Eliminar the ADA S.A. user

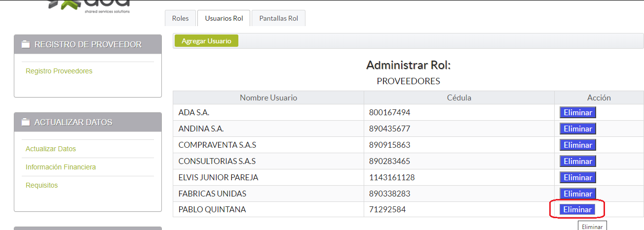pyautogui.click(x=577, y=113)
